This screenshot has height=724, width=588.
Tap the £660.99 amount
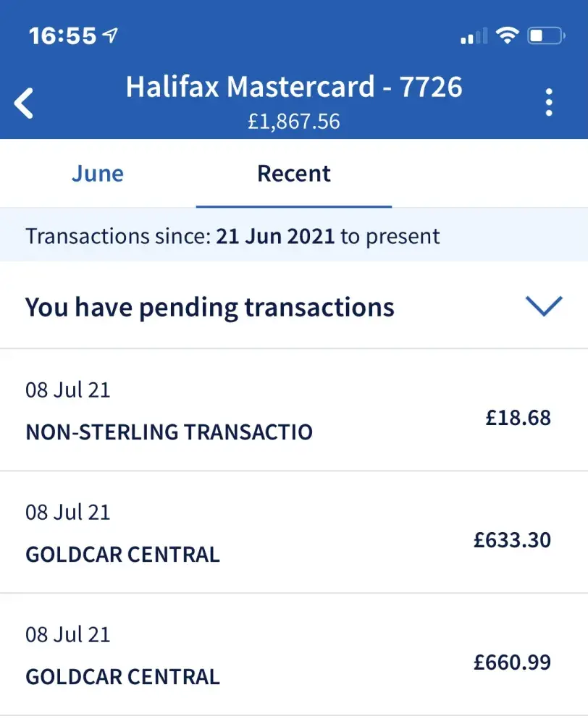click(x=512, y=662)
